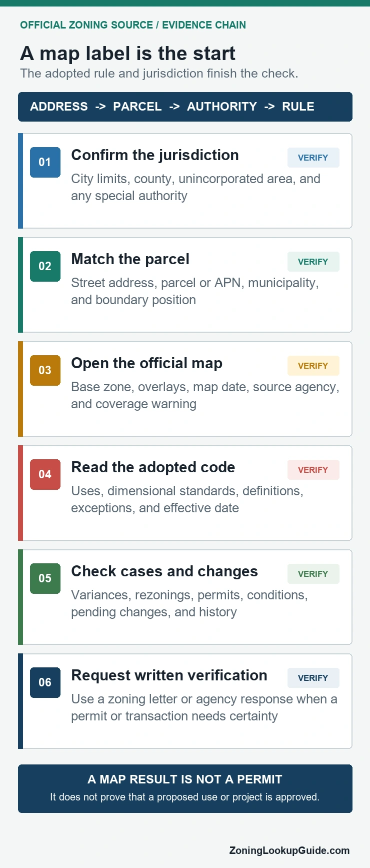Click RULE in the chain banner

pos(298,107)
